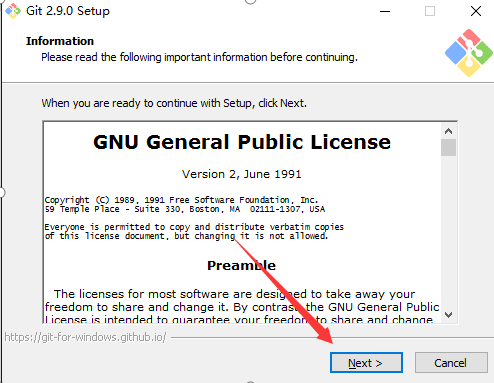The width and height of the screenshot is (494, 383).
Task: Click 'When you are ready to continue' text
Action: 174,103
